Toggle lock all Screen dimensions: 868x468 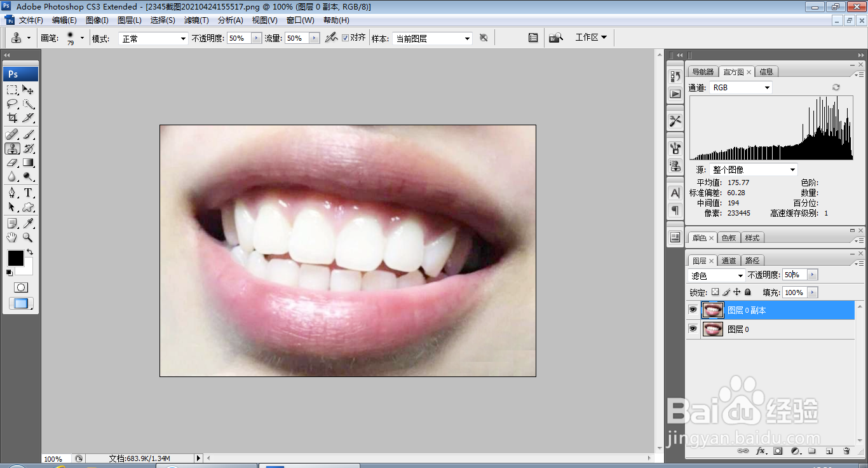point(747,292)
